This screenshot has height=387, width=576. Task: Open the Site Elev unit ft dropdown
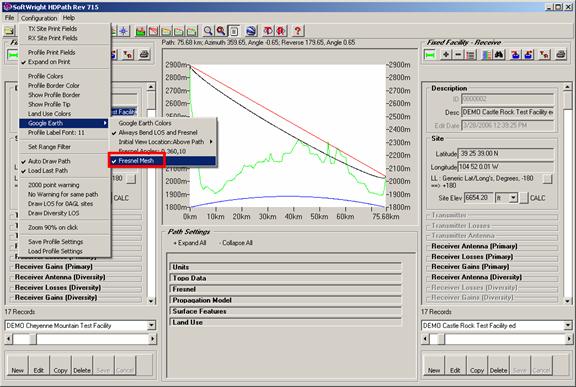pos(513,198)
